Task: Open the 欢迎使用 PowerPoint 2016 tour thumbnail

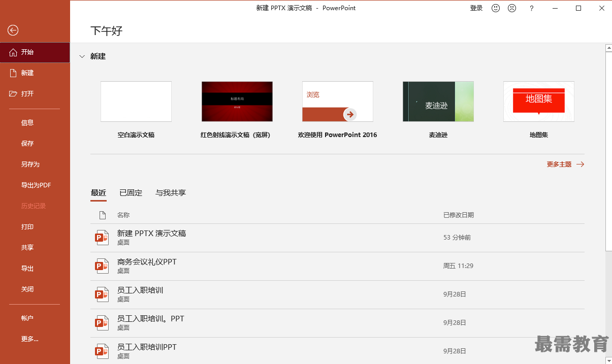Action: pos(338,102)
